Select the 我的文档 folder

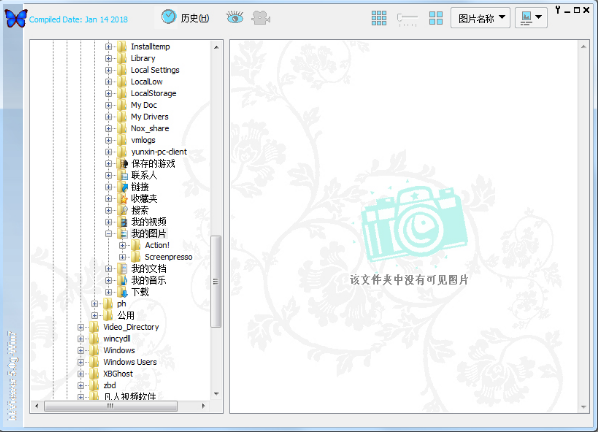tap(149, 269)
